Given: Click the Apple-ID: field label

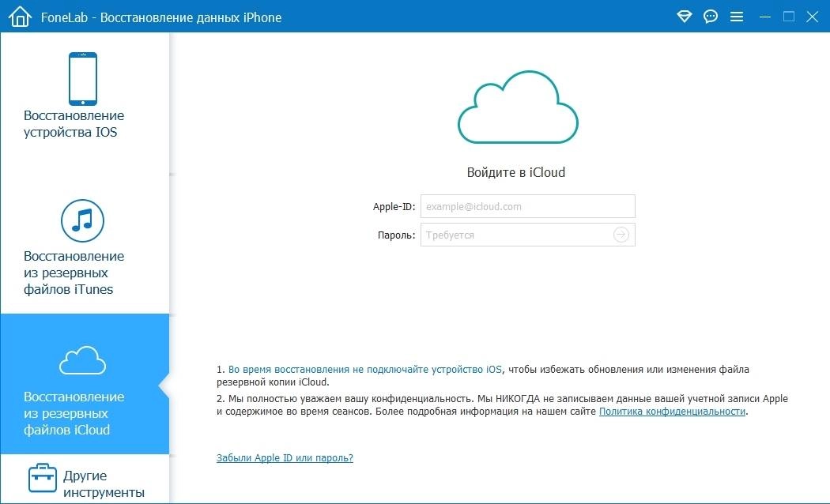Looking at the screenshot, I should 394,207.
